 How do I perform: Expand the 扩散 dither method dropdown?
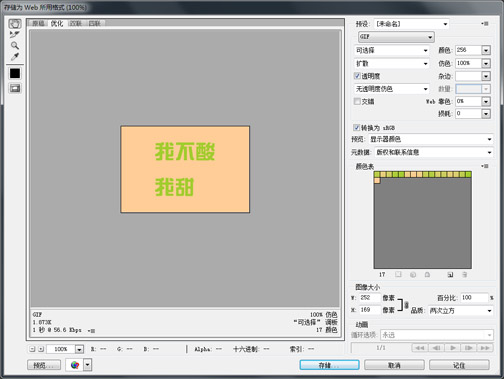tap(392, 63)
